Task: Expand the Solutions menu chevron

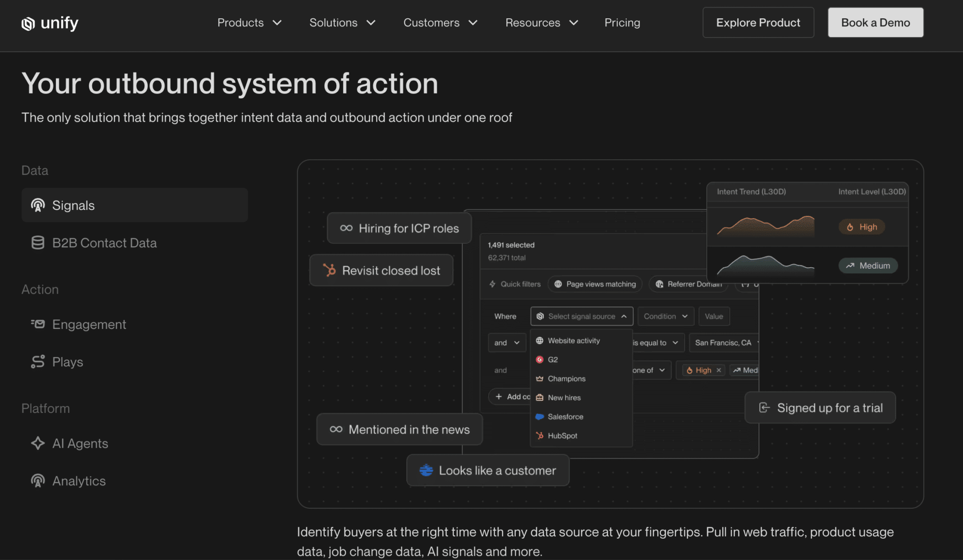Action: pos(371,23)
